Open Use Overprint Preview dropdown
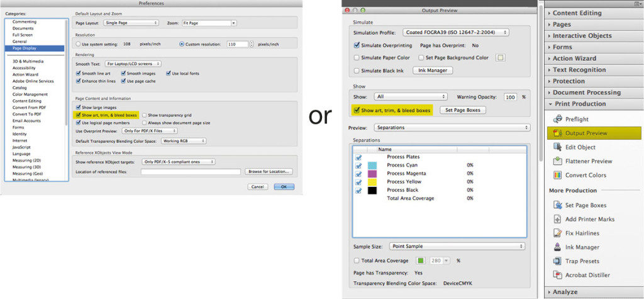Image resolution: width=644 pixels, height=299 pixels. [150, 131]
